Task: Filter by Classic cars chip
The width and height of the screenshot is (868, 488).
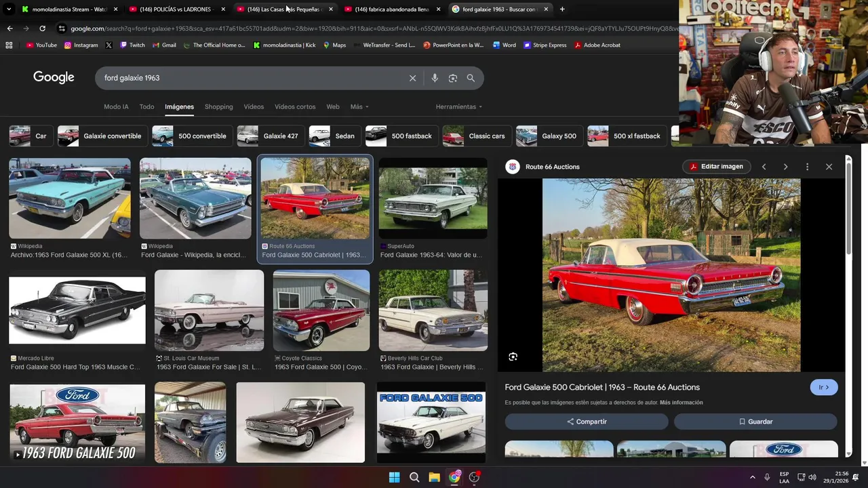Action: (476, 136)
